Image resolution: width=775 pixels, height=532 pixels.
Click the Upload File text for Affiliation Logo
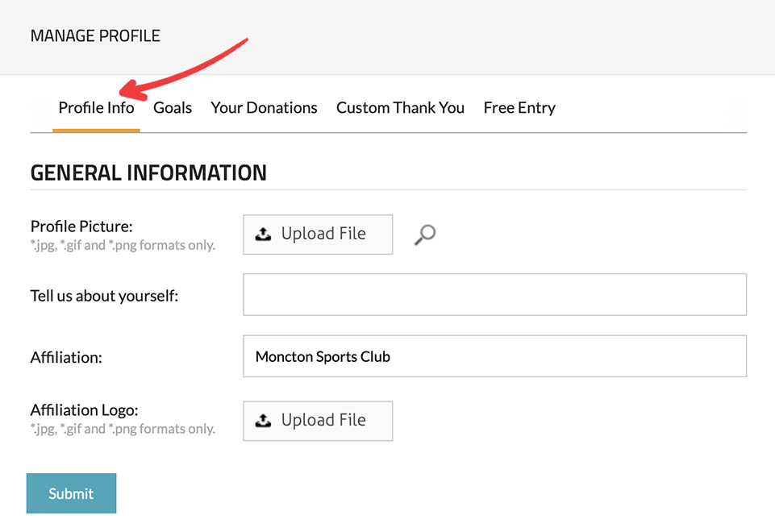click(323, 421)
